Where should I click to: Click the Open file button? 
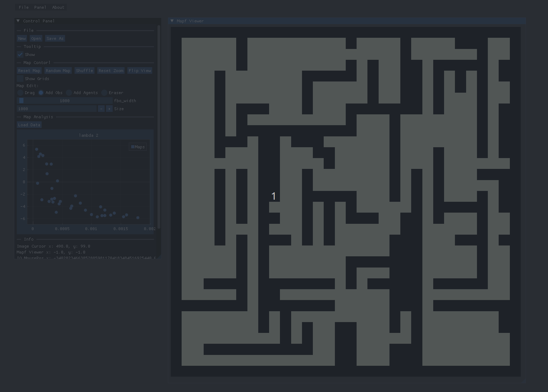[x=36, y=38]
